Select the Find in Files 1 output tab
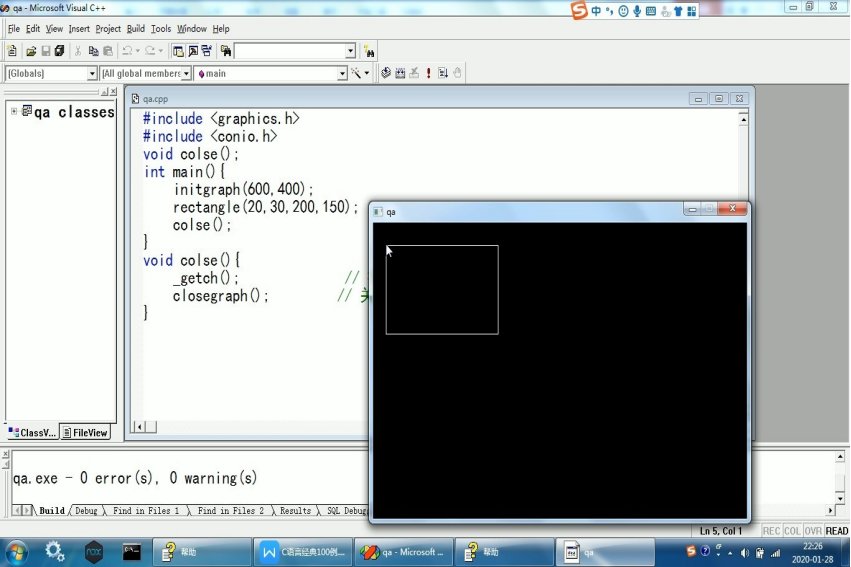The height and width of the screenshot is (567, 851). click(145, 511)
